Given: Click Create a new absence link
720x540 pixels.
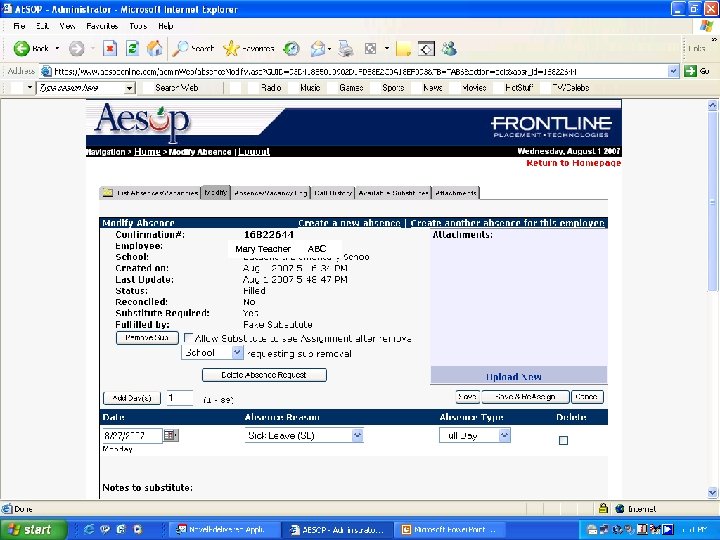Looking at the screenshot, I should [349, 223].
